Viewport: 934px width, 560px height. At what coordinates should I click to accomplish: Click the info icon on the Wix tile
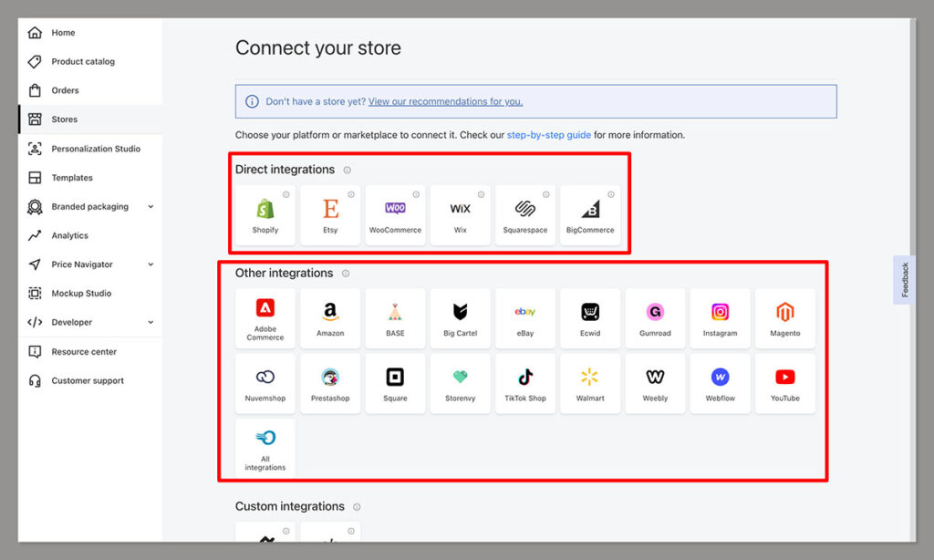(481, 195)
